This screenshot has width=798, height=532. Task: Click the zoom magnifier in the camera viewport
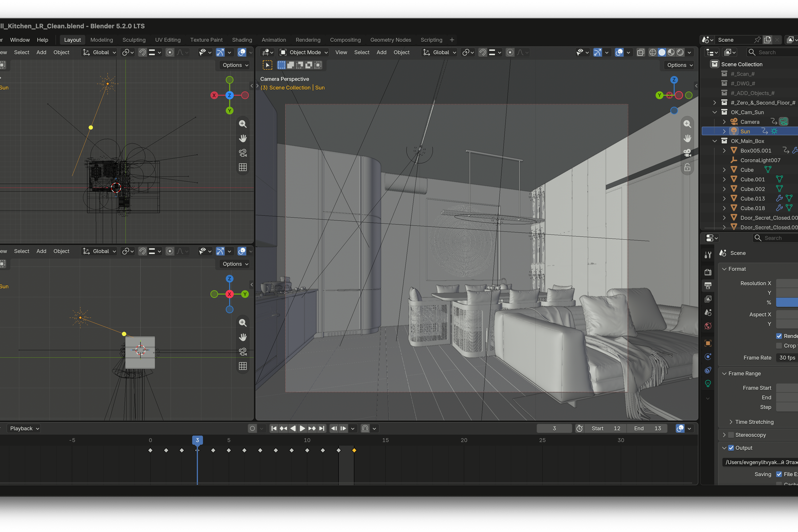pyautogui.click(x=687, y=124)
